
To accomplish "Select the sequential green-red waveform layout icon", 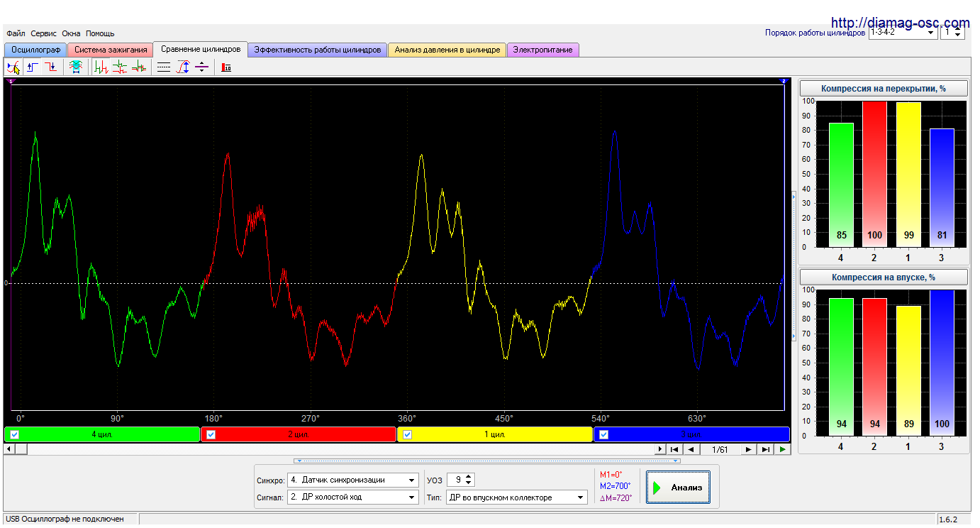I will 101,67.
